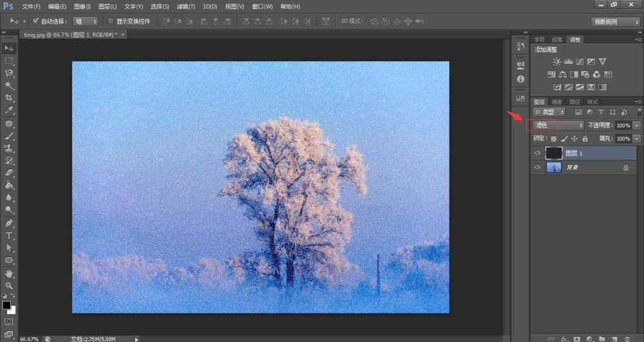Toggle lock all padlock icon
This screenshot has height=342, width=644.
(585, 138)
